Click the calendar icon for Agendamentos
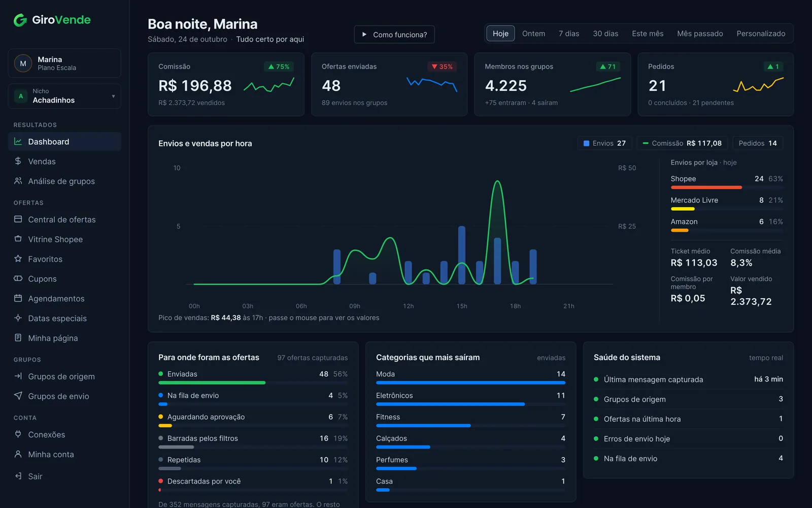The width and height of the screenshot is (812, 508). tap(18, 298)
